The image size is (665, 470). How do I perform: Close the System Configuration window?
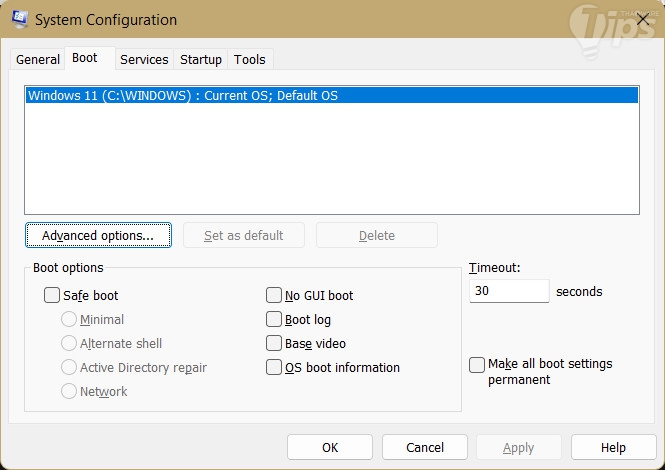643,19
